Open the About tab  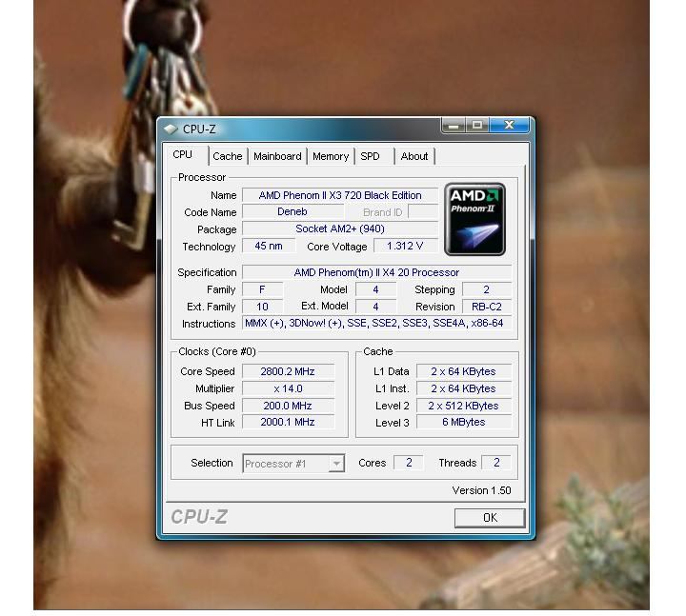point(414,156)
